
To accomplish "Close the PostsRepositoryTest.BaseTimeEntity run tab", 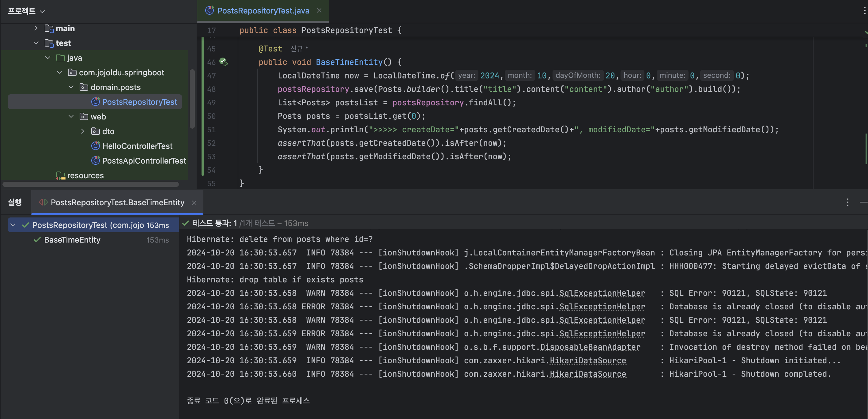I will (x=194, y=202).
